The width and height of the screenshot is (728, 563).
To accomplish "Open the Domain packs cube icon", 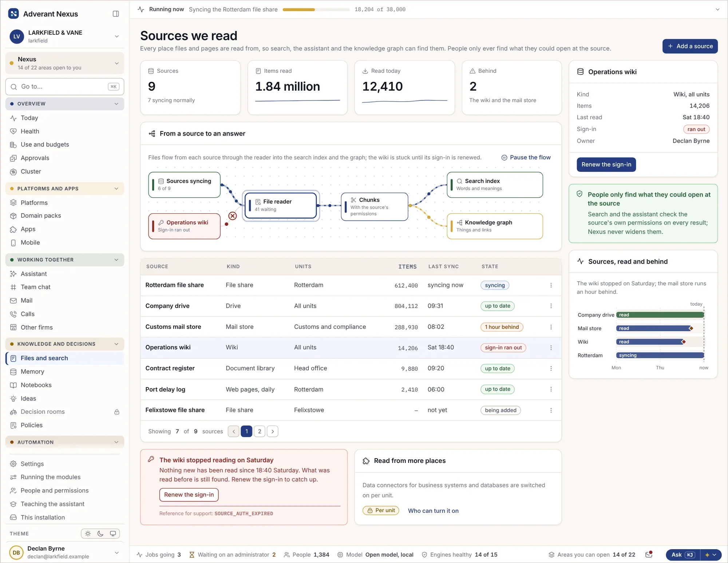I will pyautogui.click(x=13, y=216).
